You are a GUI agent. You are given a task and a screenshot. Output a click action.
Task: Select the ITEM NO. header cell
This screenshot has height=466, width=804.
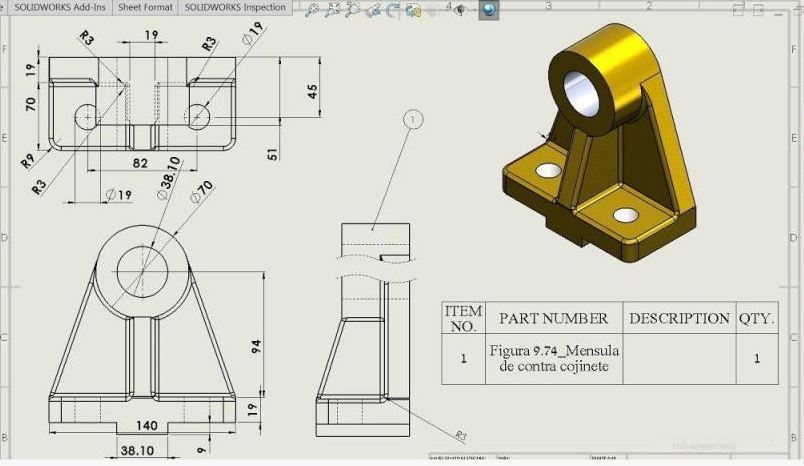tap(464, 318)
